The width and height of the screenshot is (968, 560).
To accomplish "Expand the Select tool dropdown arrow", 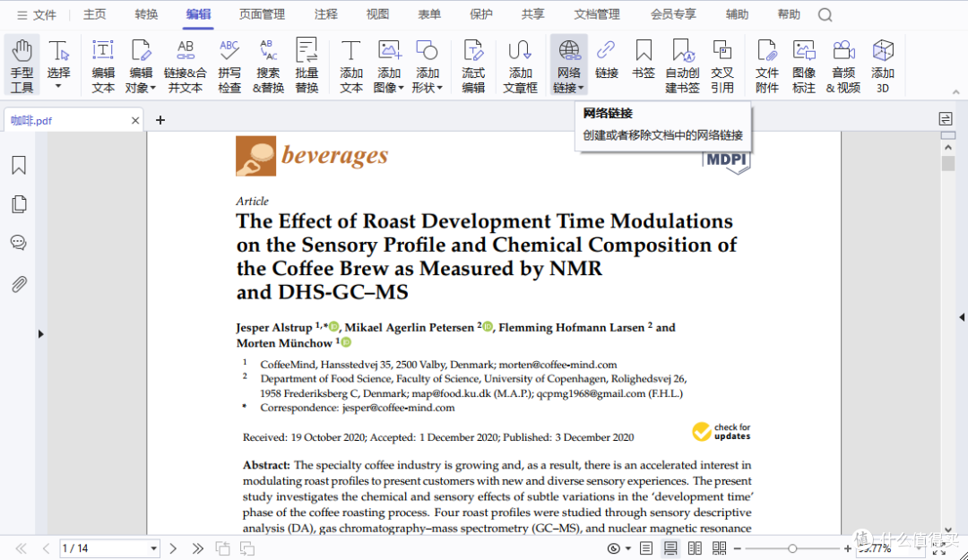I will point(58,86).
